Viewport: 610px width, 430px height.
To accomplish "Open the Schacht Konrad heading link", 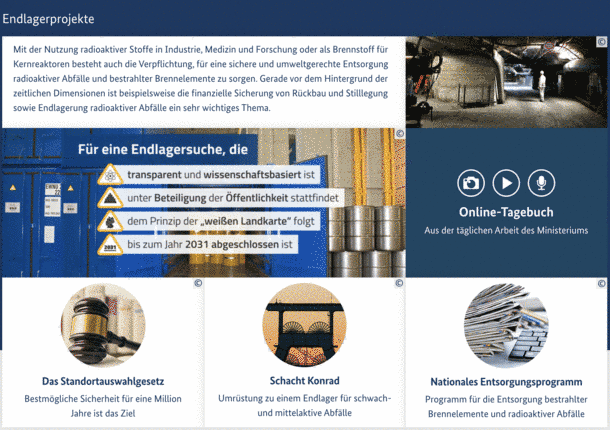I will pos(305,381).
